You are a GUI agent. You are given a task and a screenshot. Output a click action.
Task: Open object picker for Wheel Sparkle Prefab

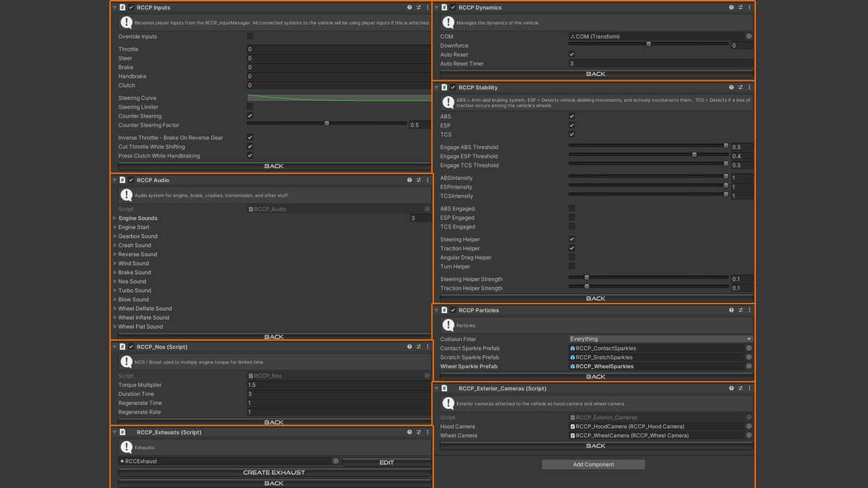click(x=749, y=367)
